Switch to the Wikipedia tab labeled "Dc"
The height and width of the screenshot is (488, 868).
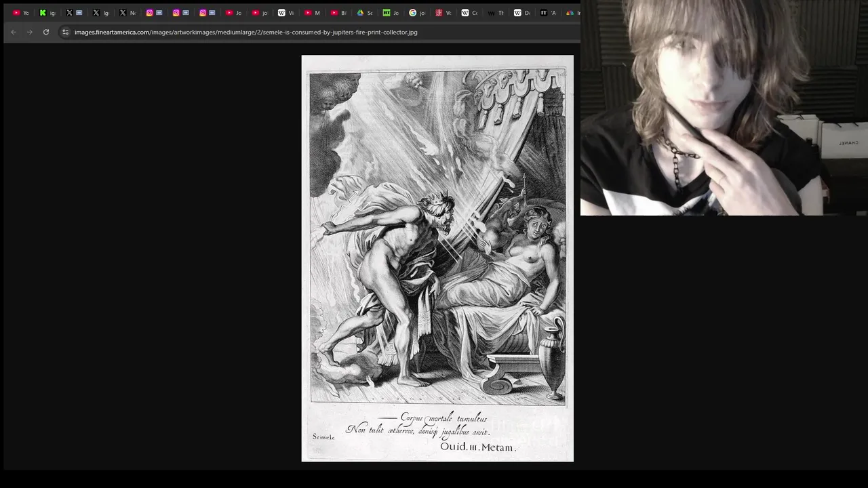click(x=522, y=13)
